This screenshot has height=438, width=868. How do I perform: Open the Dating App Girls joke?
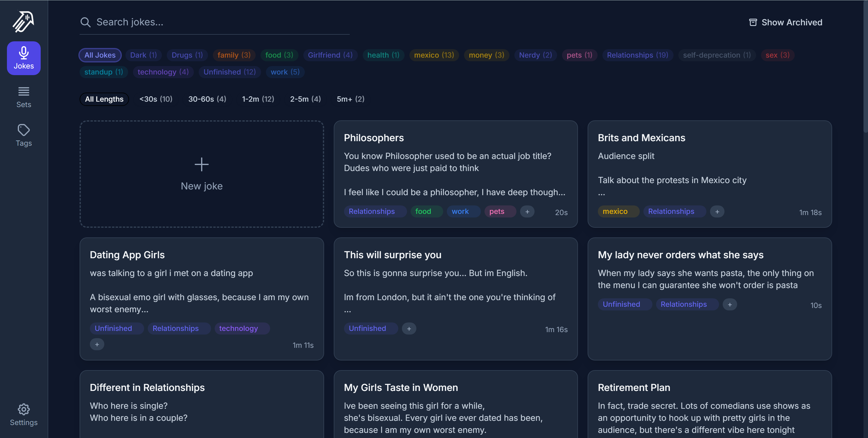click(127, 255)
